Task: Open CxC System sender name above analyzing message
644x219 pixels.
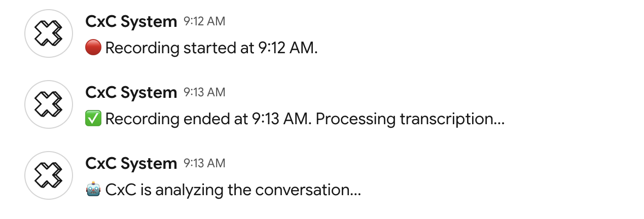Action: tap(131, 163)
